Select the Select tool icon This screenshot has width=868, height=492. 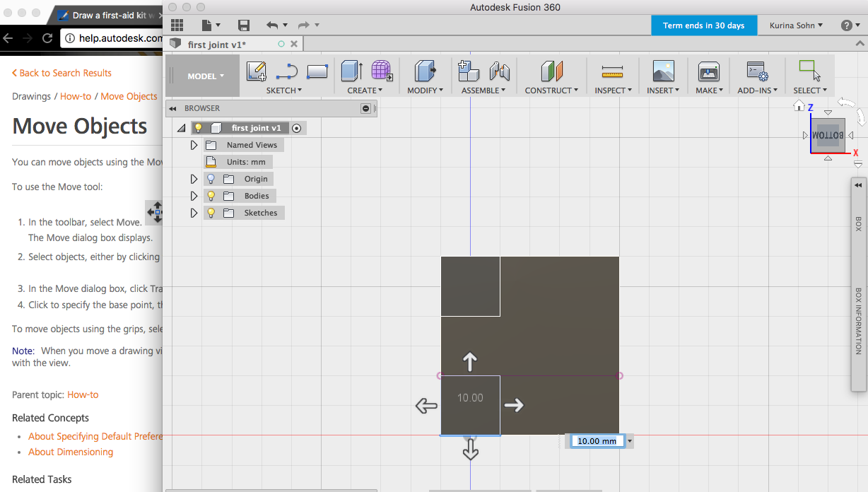click(810, 71)
